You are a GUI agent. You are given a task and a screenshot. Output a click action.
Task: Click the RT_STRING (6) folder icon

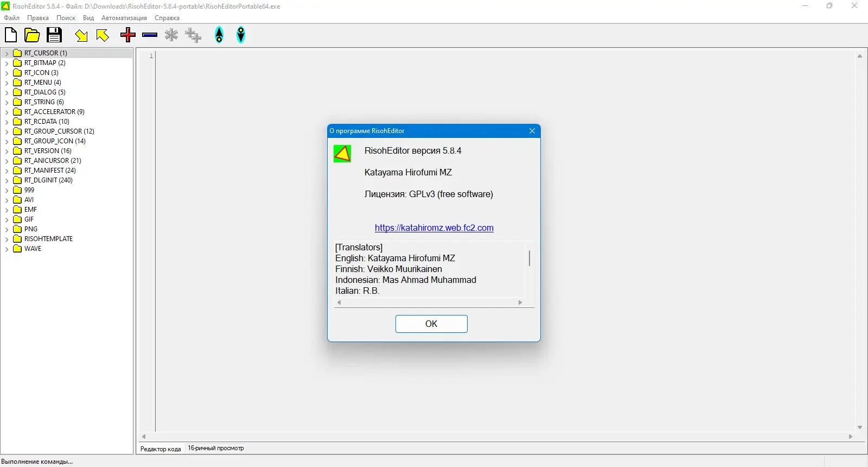[x=17, y=102]
